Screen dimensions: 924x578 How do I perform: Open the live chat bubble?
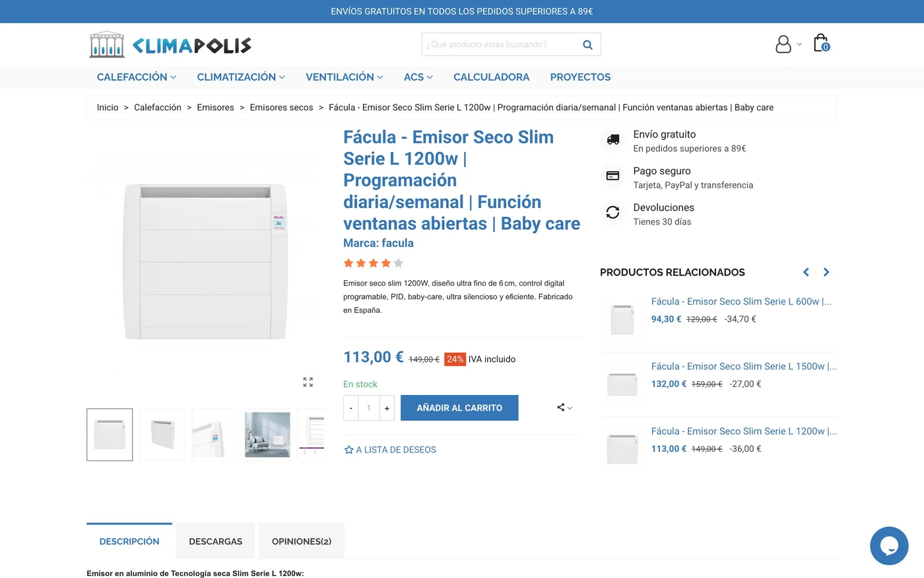[x=889, y=546]
